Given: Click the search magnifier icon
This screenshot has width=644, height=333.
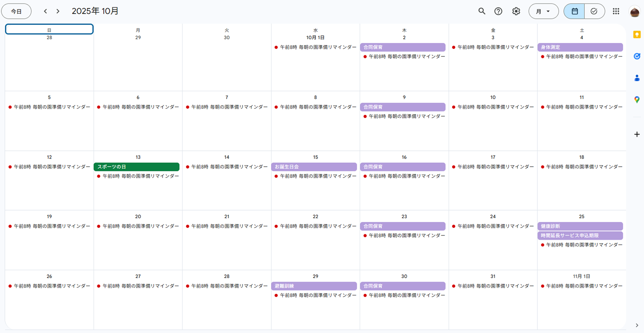Looking at the screenshot, I should click(481, 11).
